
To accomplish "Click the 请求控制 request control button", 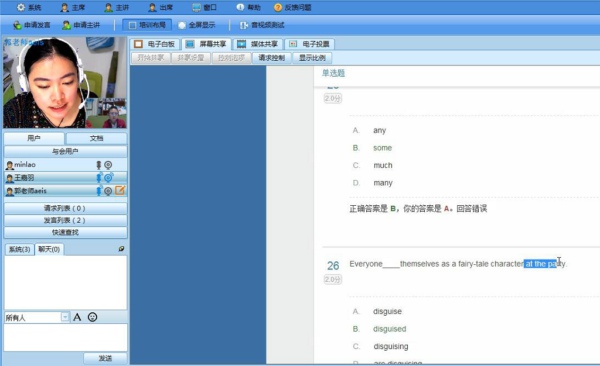I will [272, 58].
